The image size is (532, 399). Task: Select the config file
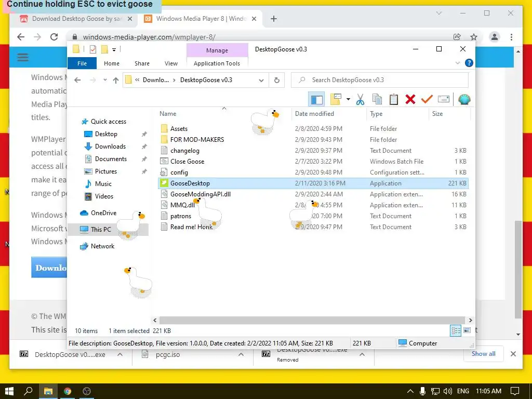tap(179, 172)
